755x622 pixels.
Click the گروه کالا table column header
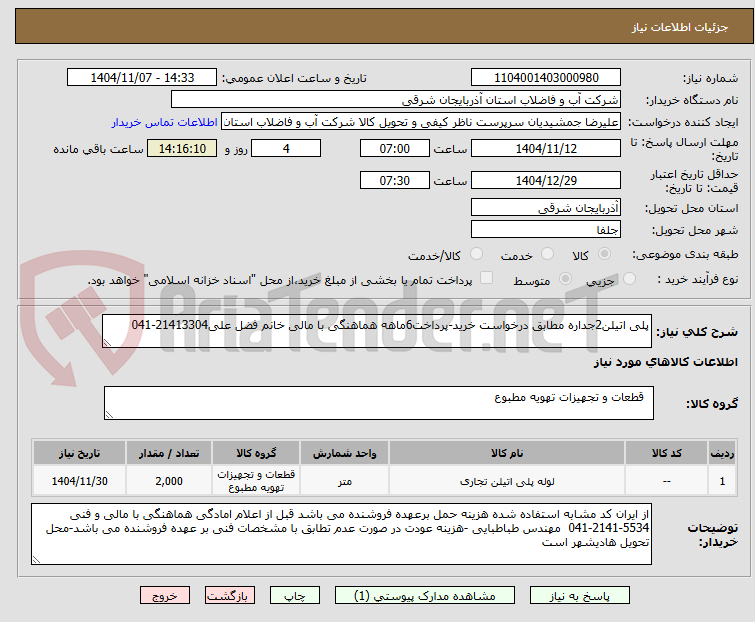(x=256, y=453)
